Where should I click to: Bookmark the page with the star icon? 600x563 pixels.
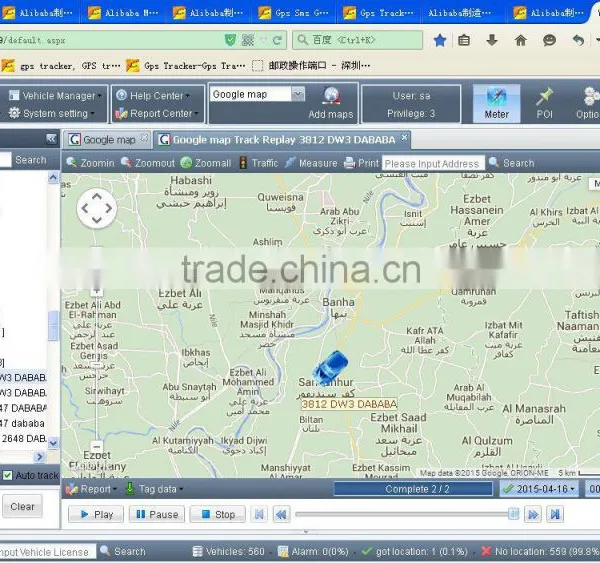(x=440, y=40)
